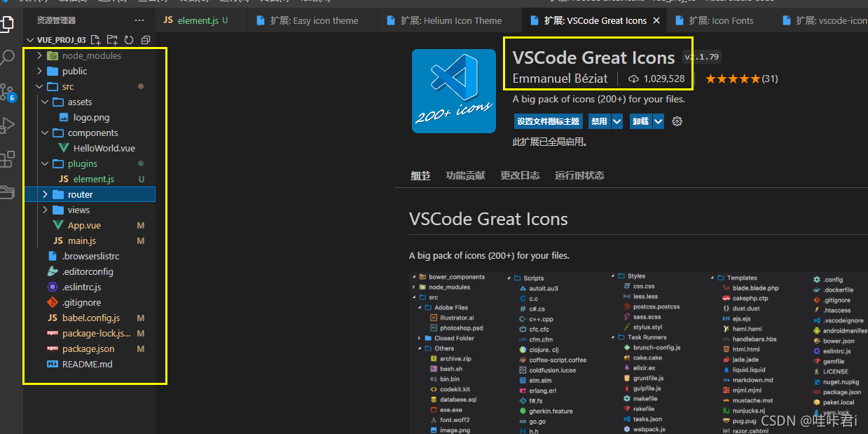Click the 设置文件图标主题 set icon theme button

click(x=549, y=121)
